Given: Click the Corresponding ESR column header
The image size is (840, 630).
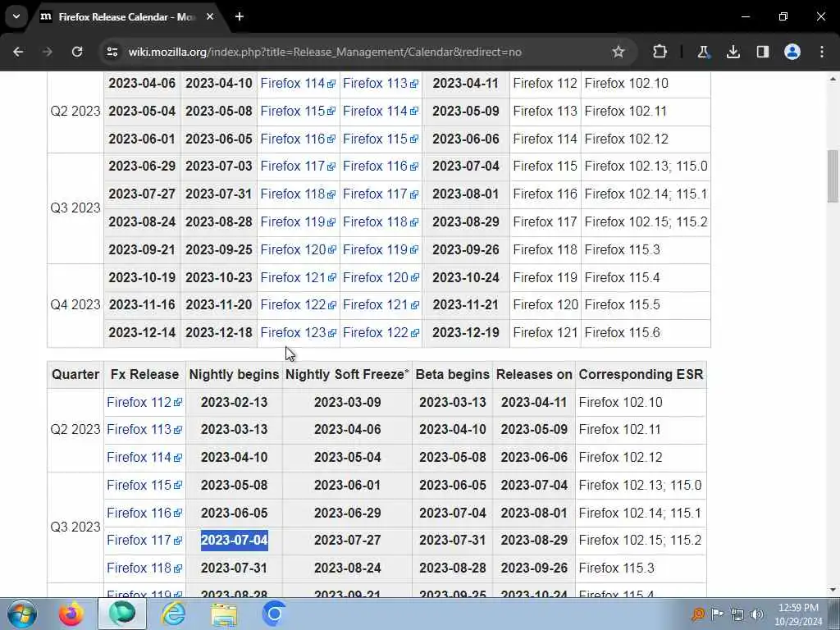Looking at the screenshot, I should point(641,374).
